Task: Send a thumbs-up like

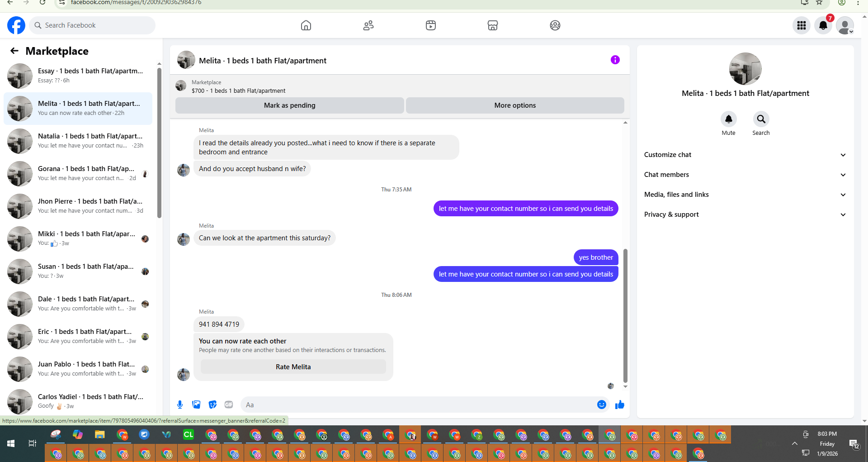Action: pyautogui.click(x=619, y=405)
